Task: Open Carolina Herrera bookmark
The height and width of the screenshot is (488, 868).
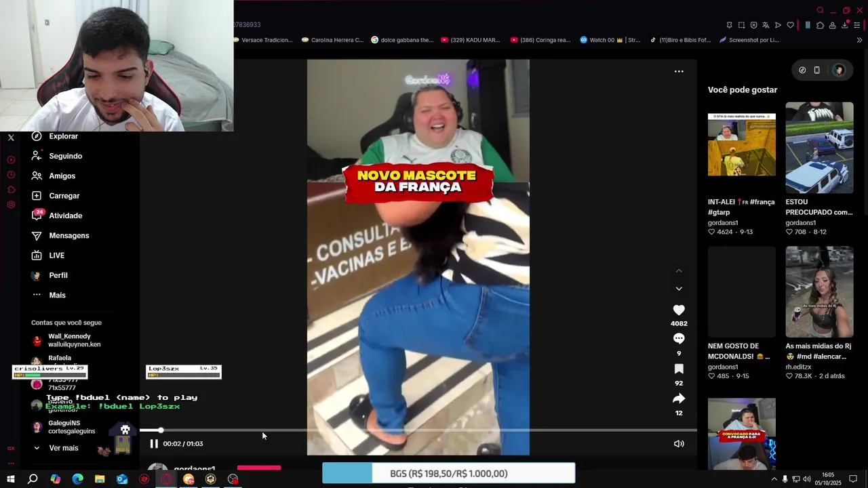Action: click(x=332, y=40)
